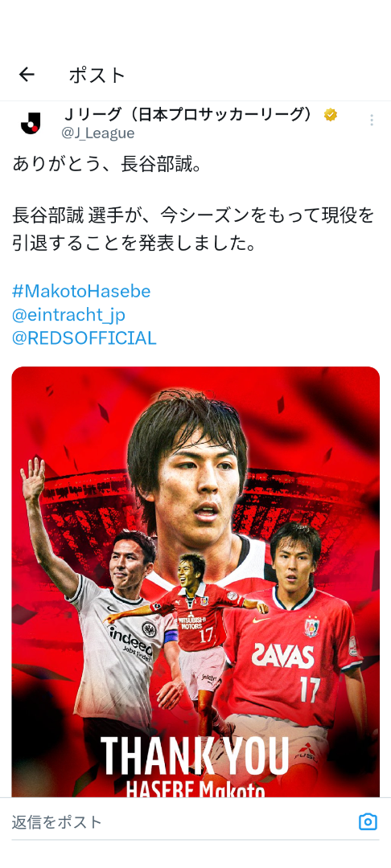
Task: Tap the HASEBE Makoto caption on the image
Action: click(195, 788)
